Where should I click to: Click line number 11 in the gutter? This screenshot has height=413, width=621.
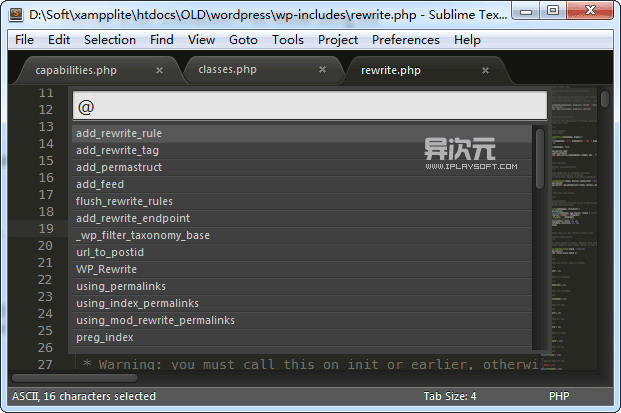pyautogui.click(x=46, y=93)
